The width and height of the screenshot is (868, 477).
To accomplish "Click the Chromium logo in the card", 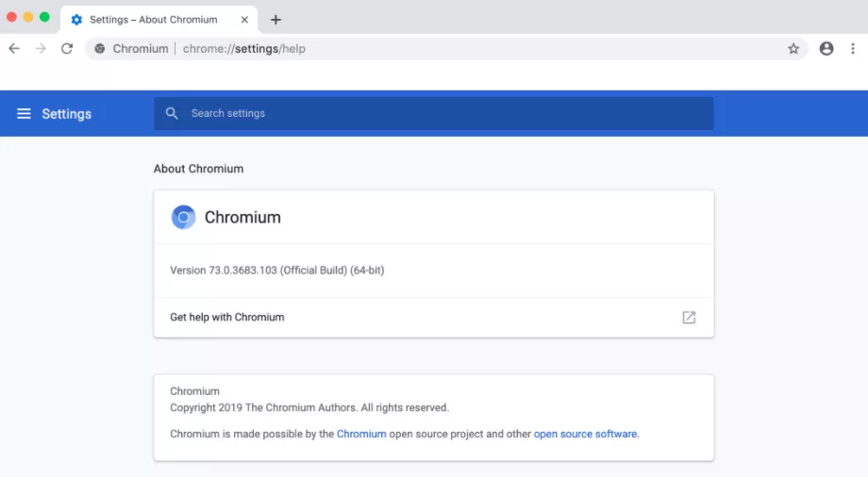I will [183, 217].
